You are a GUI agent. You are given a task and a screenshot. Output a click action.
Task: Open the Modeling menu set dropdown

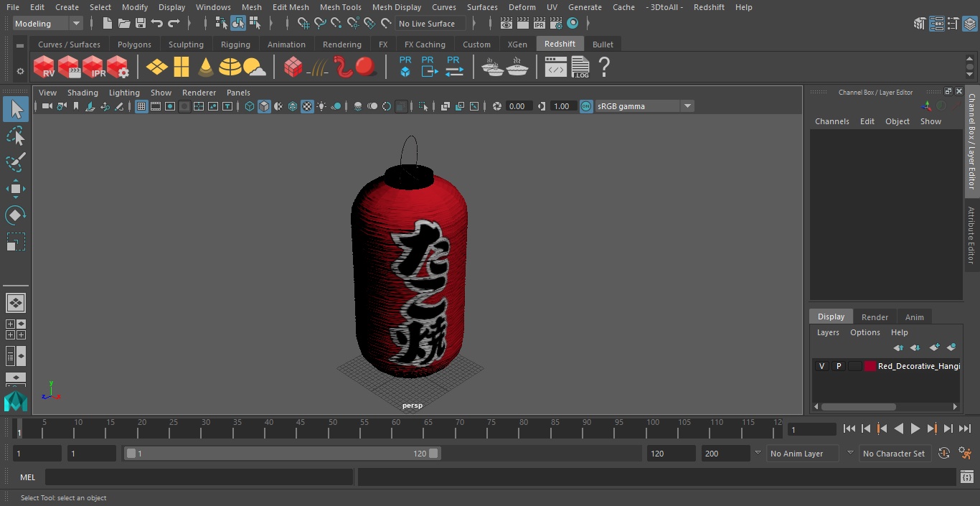click(48, 24)
